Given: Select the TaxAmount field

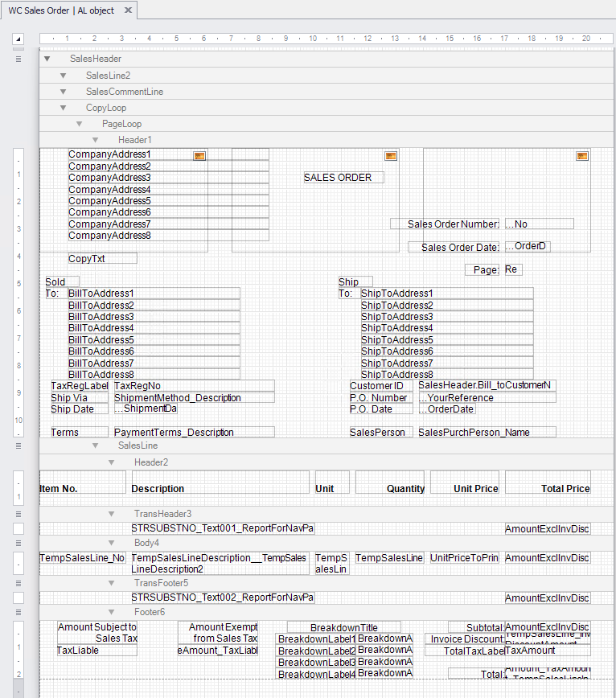Looking at the screenshot, I should pyautogui.click(x=548, y=651).
